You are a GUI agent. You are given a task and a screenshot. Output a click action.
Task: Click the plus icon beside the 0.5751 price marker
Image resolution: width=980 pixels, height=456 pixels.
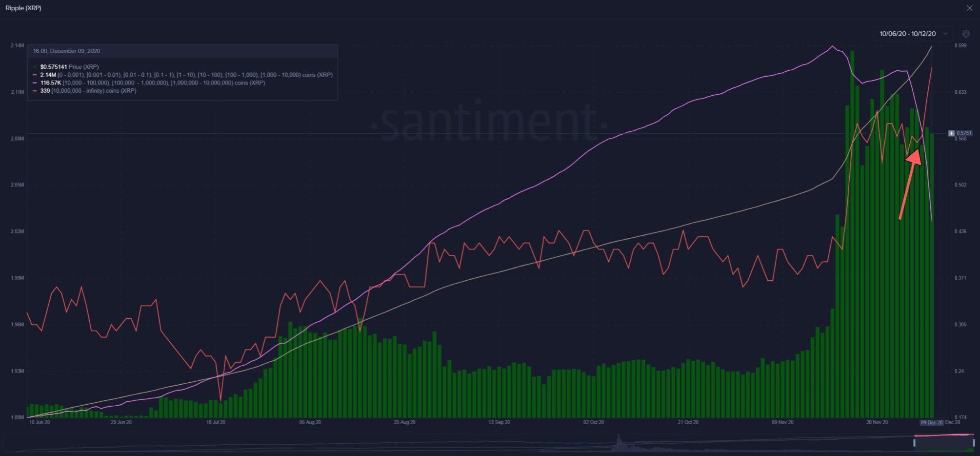pyautogui.click(x=951, y=133)
